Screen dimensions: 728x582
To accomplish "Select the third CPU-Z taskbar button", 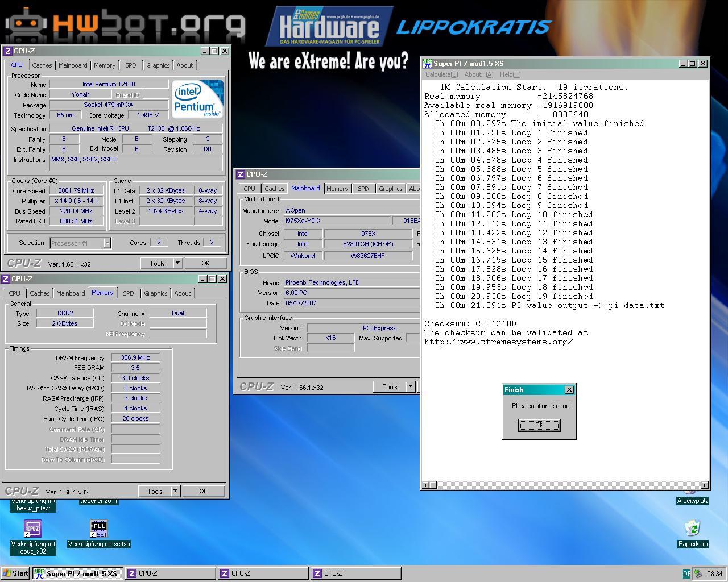I will (x=355, y=573).
